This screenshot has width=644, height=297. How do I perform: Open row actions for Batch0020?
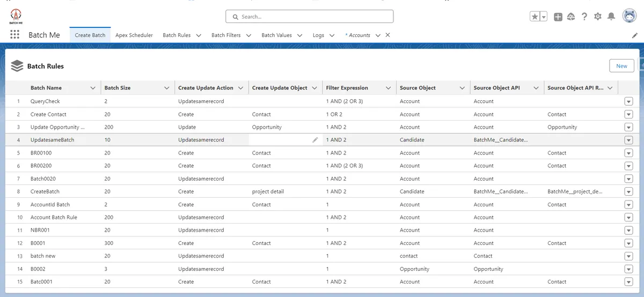(x=628, y=179)
